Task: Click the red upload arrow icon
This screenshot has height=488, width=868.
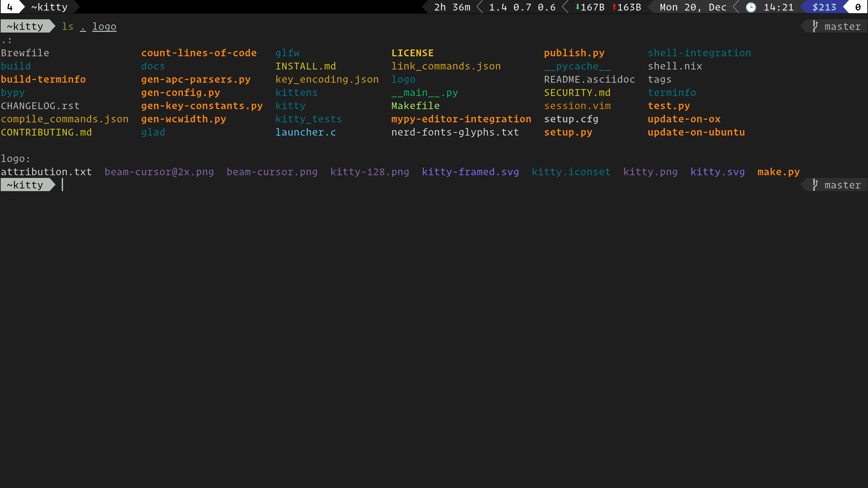Action: [614, 7]
